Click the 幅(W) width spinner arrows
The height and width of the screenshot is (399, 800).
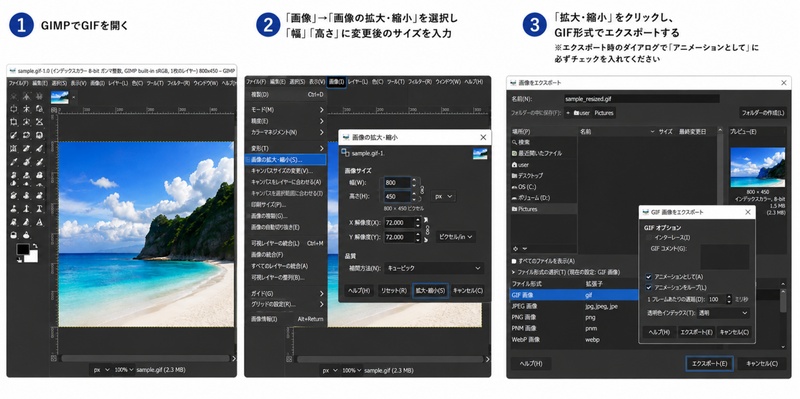click(414, 182)
